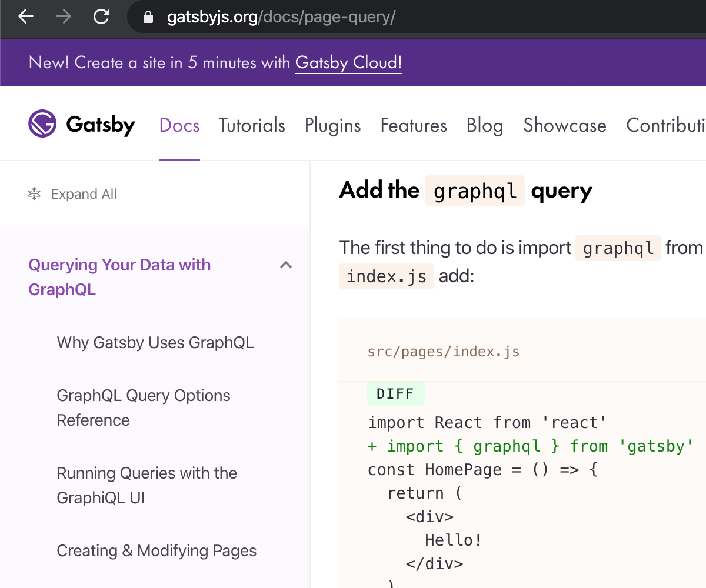Open the Contributing nav item

click(666, 125)
